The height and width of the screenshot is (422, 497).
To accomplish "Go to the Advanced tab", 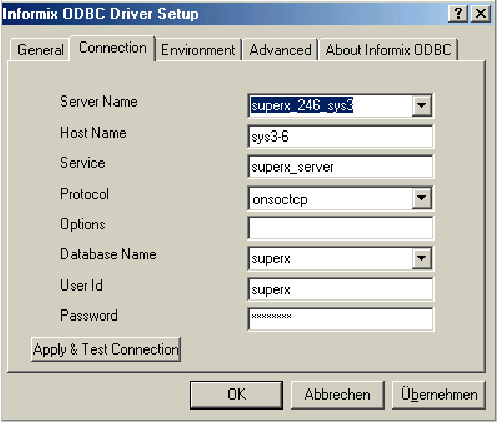I will click(x=280, y=50).
